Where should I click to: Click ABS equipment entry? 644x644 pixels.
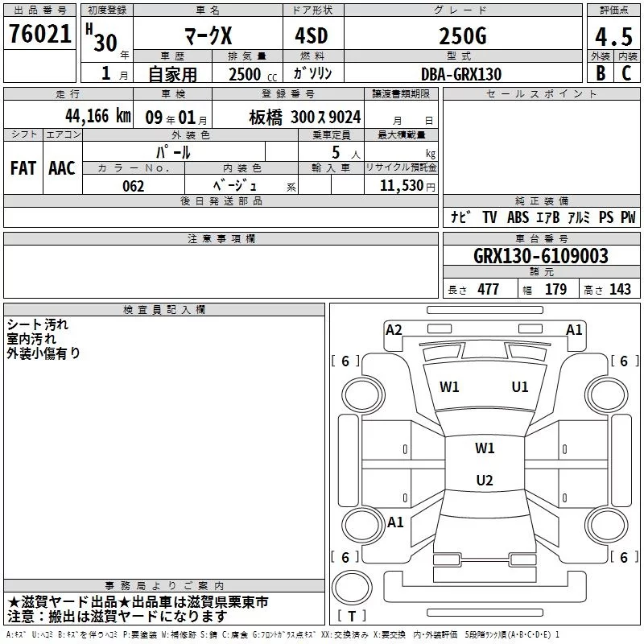pyautogui.click(x=518, y=217)
